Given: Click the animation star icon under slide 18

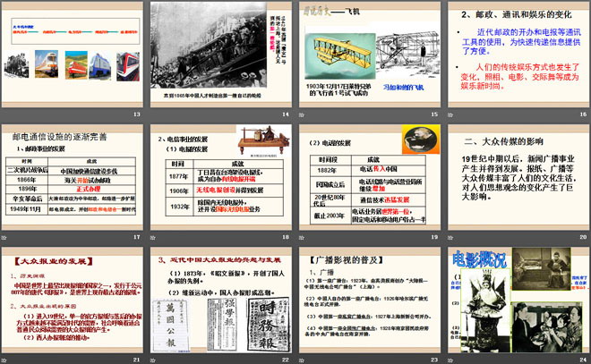Looking at the screenshot, I should point(152,238).
